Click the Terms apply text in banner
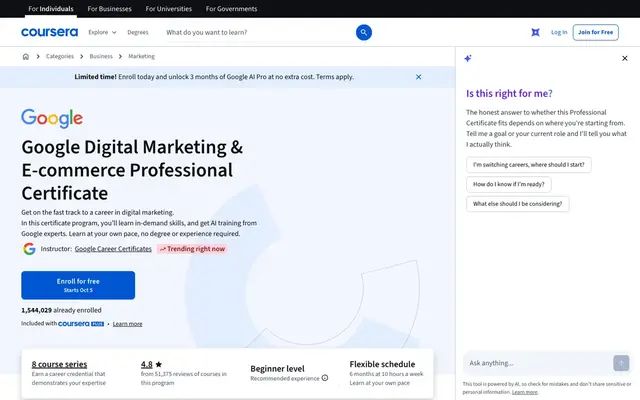The image size is (640, 400). [335, 77]
